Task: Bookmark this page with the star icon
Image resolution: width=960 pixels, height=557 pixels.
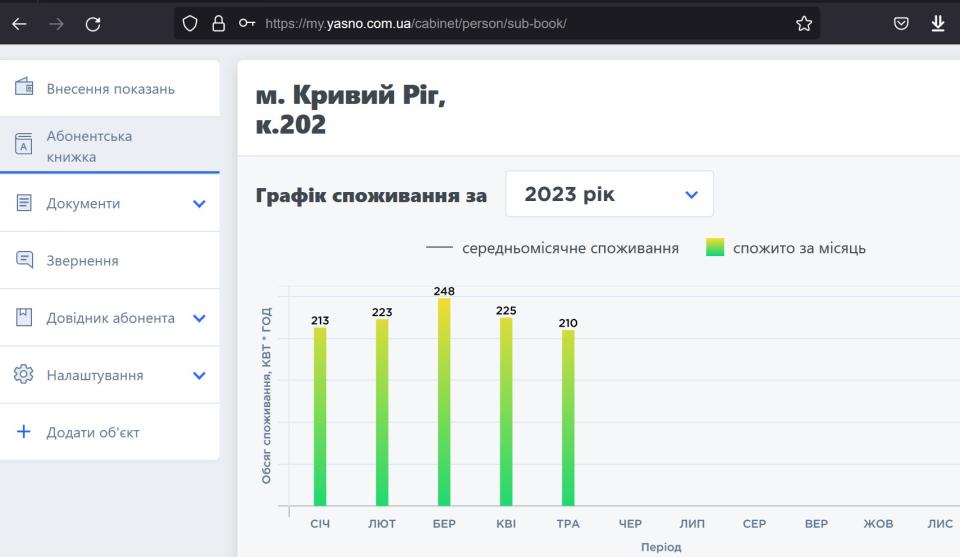Action: [804, 24]
